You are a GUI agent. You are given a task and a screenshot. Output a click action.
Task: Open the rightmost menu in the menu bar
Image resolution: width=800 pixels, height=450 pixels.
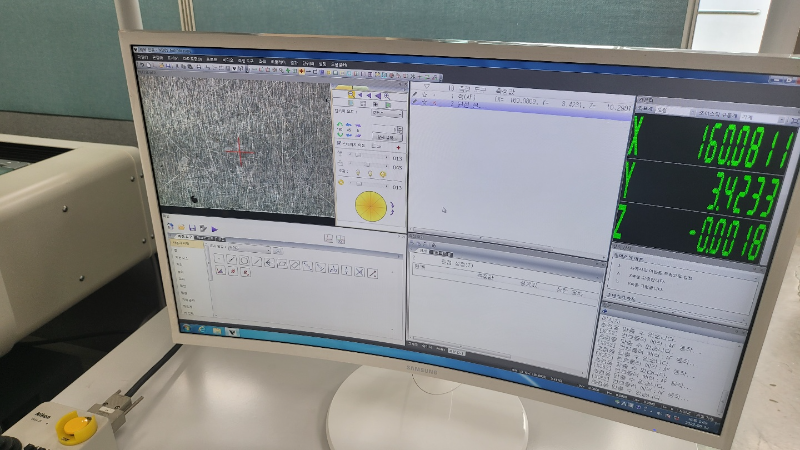point(338,65)
